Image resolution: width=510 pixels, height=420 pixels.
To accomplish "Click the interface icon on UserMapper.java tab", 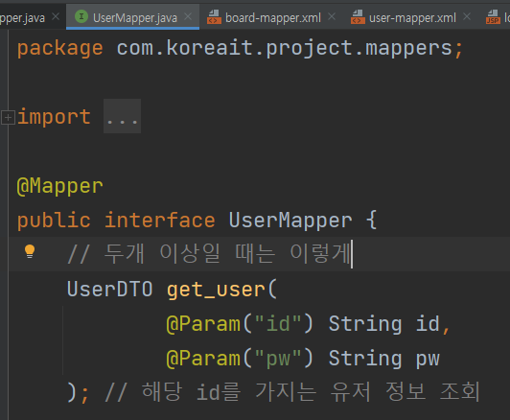I will pos(81,16).
